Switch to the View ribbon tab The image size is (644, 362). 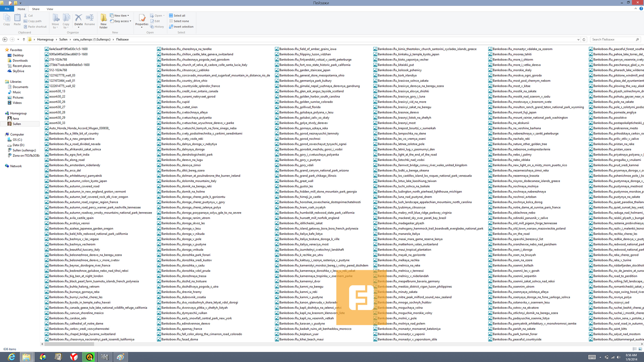click(x=50, y=9)
